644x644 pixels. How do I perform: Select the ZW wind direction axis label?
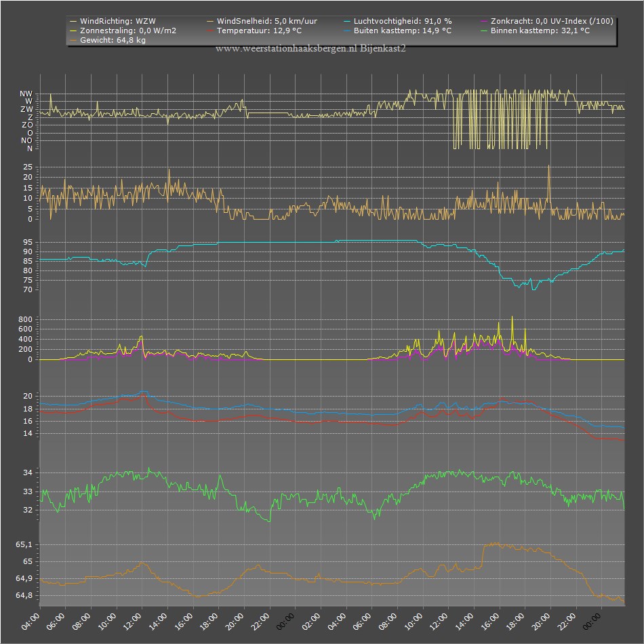point(26,109)
